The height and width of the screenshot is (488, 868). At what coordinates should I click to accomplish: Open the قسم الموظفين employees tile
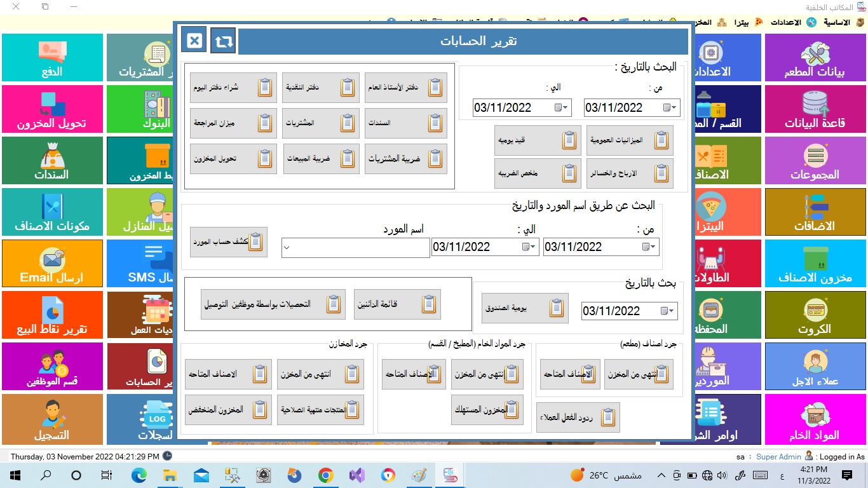point(52,367)
